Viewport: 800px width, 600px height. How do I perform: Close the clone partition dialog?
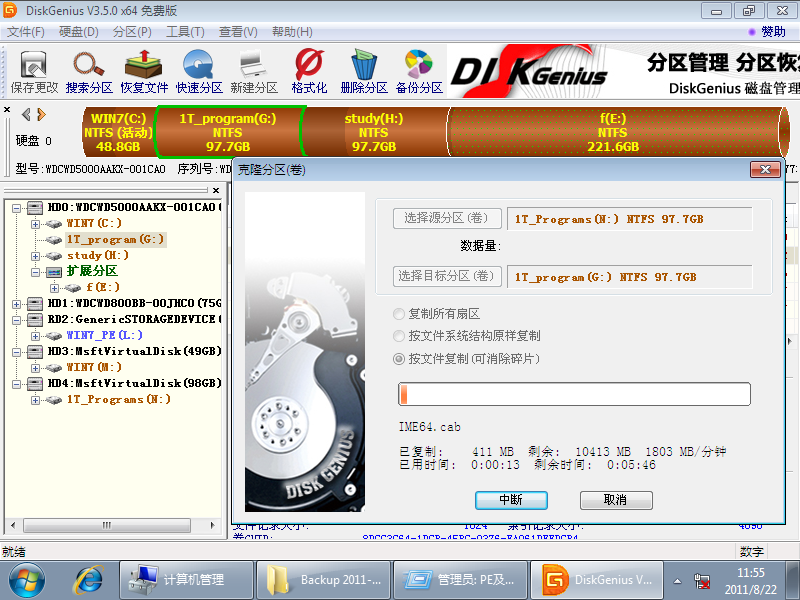point(765,169)
